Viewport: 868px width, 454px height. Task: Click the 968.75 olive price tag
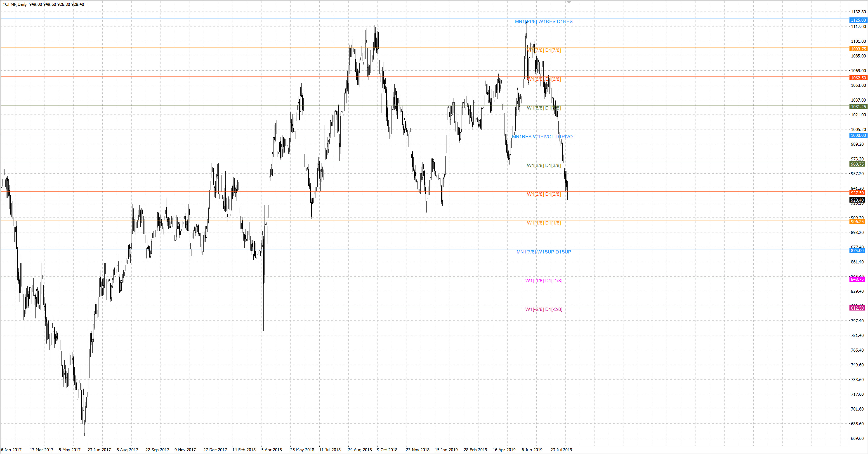click(x=858, y=164)
